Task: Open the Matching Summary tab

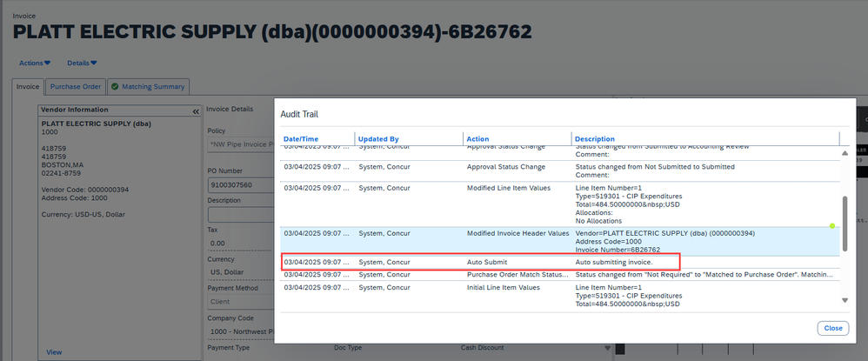Action: 149,87
